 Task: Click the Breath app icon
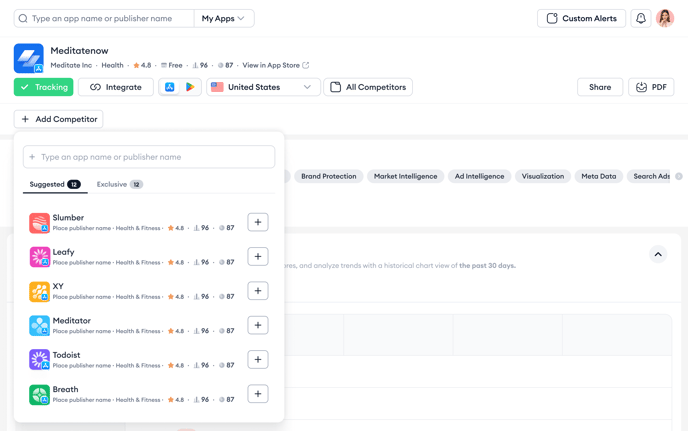coord(39,395)
